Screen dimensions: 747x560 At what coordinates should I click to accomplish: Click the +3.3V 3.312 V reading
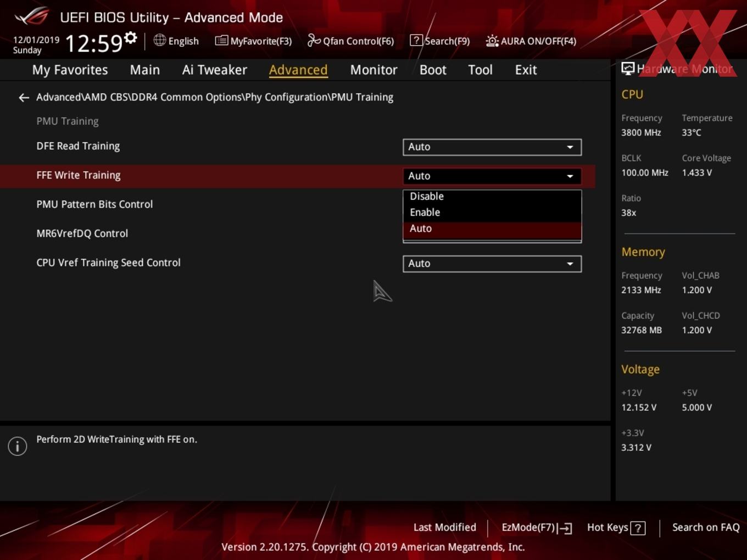click(636, 447)
